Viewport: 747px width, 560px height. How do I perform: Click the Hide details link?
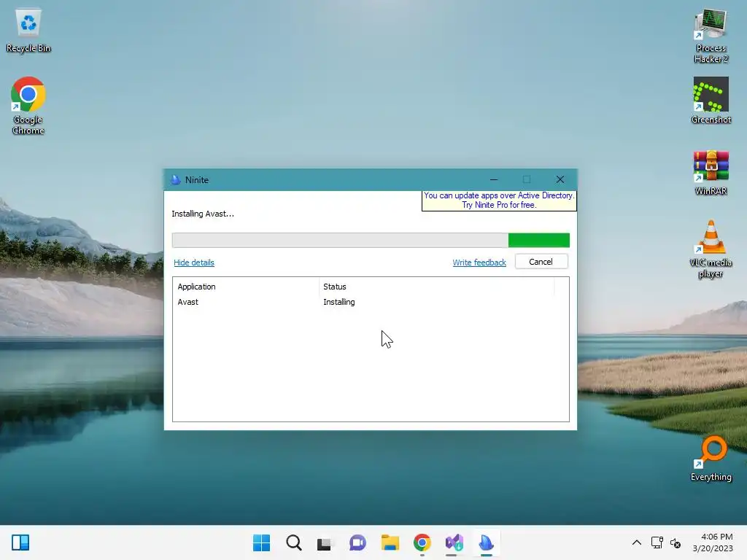194,262
